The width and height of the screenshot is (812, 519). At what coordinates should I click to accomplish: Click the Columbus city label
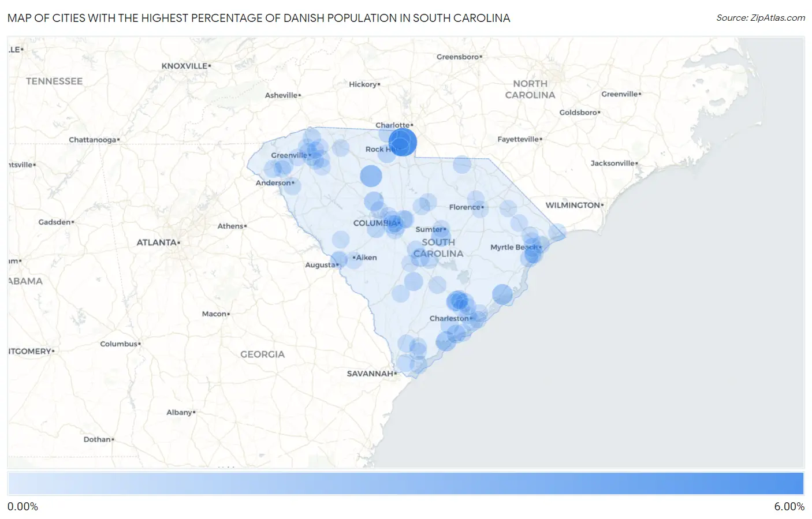[120, 344]
